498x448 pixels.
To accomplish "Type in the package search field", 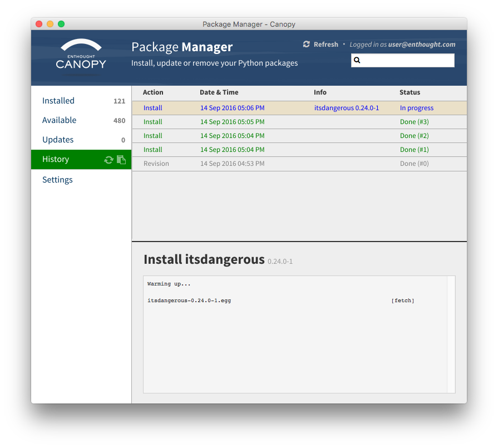I will click(407, 60).
